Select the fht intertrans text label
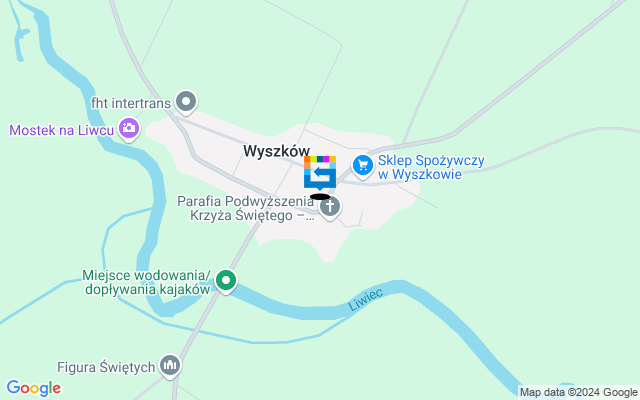The height and width of the screenshot is (400, 640). click(x=131, y=103)
